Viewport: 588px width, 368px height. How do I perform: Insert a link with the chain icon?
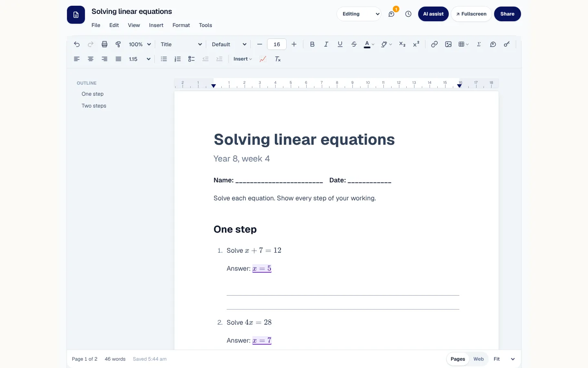434,44
